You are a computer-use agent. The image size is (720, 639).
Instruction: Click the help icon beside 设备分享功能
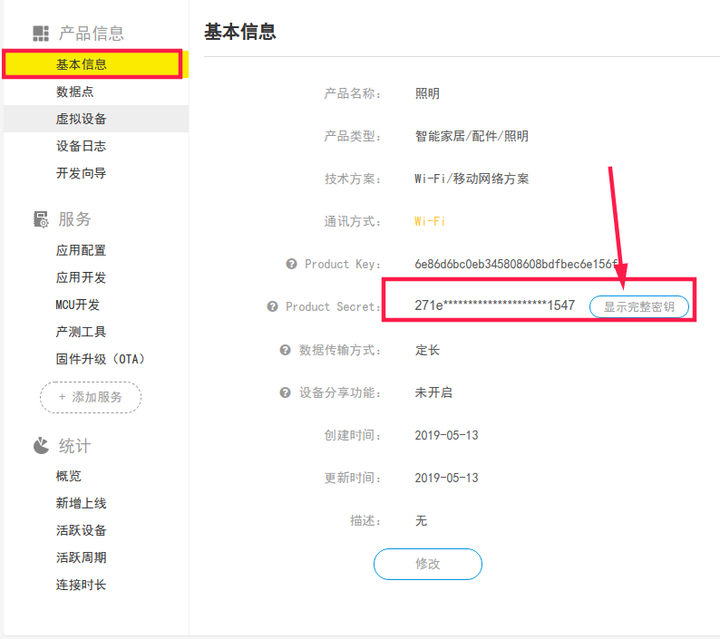pyautogui.click(x=285, y=392)
